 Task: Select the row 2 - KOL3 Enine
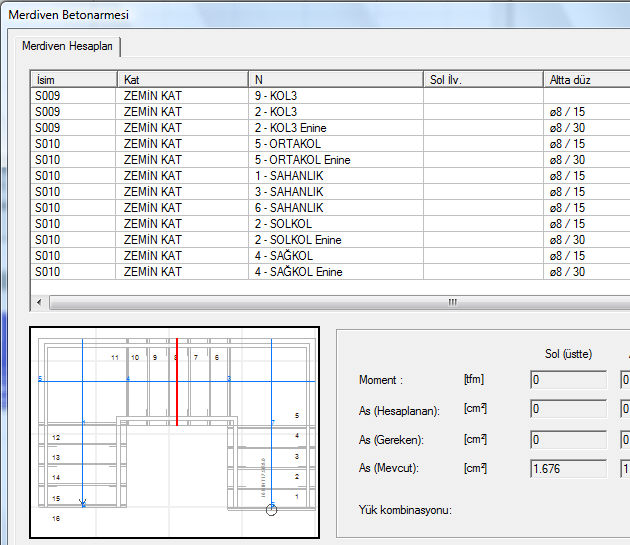tap(330, 128)
